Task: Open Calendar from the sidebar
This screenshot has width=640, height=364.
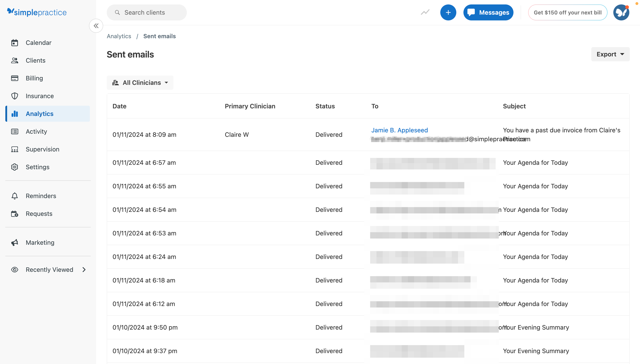Action: [48, 43]
